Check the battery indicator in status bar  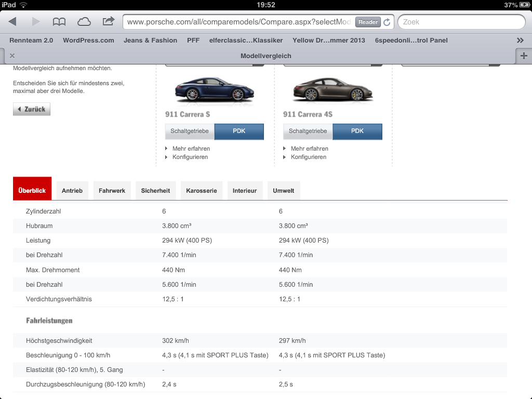pos(524,5)
